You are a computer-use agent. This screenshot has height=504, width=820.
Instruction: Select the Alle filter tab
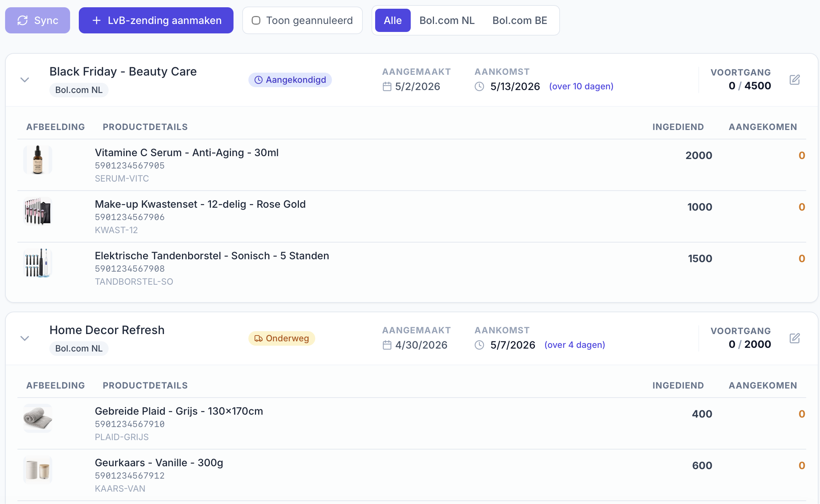[393, 20]
